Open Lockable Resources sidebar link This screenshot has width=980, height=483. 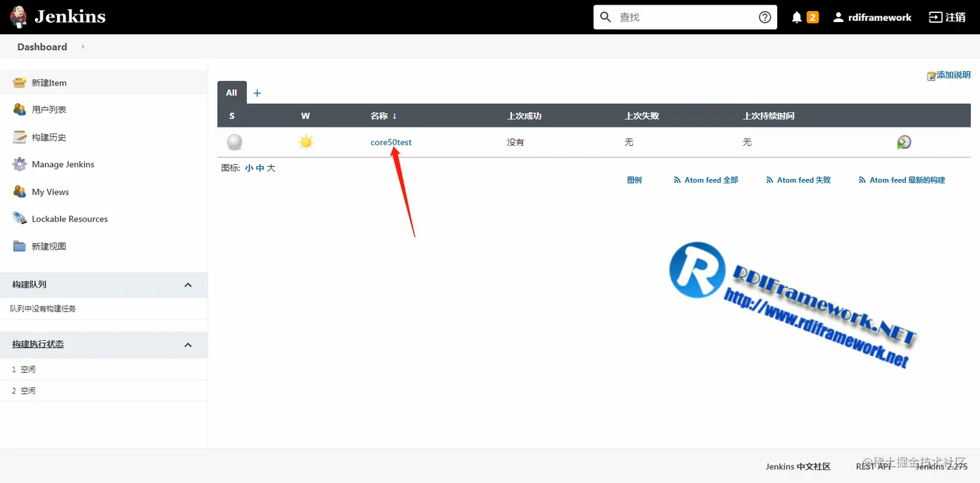pos(70,219)
